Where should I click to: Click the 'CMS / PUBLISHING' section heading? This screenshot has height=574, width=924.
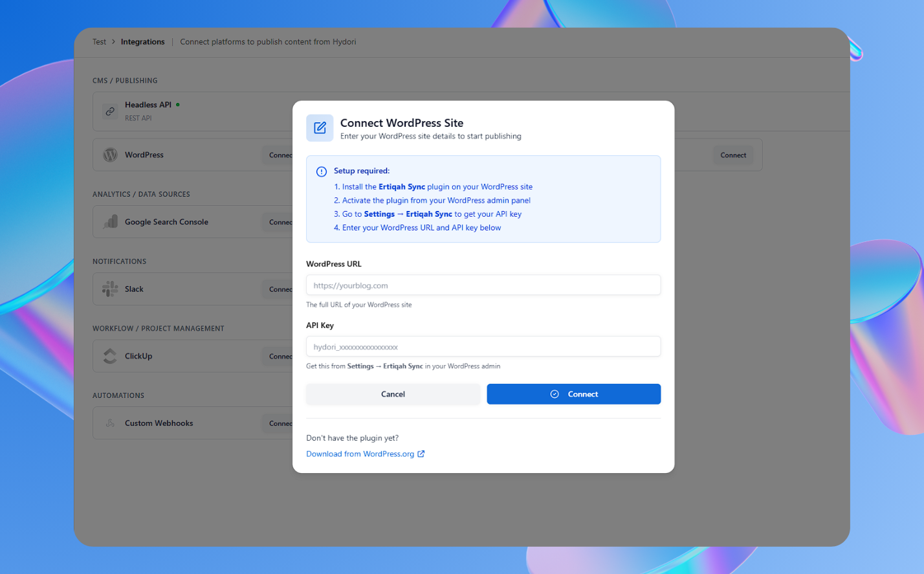[125, 81]
